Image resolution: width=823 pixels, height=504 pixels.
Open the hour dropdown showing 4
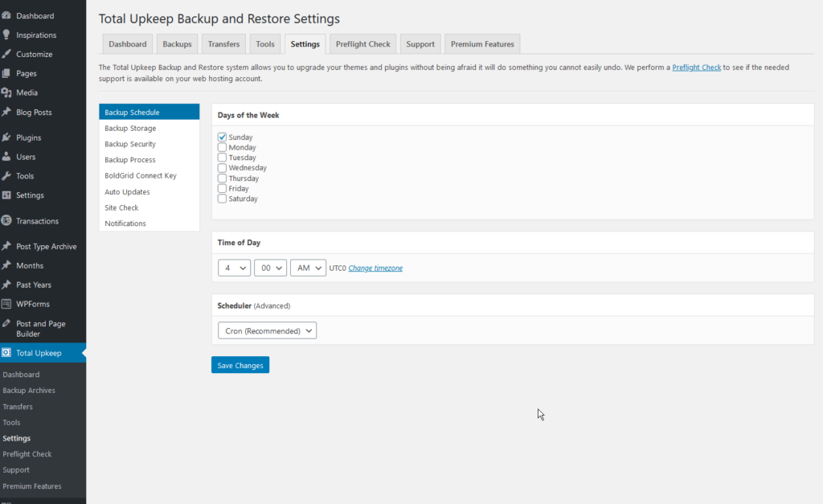coord(234,268)
